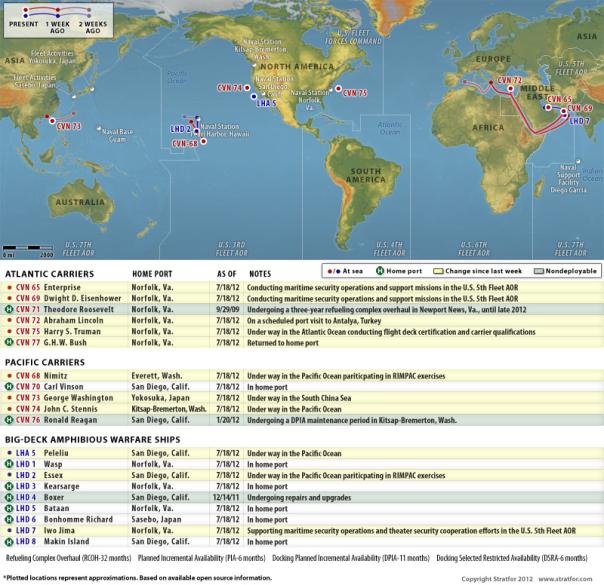Screen dimensions: 604x585
Task: Click the home port icon beside LHD 3
Action: point(9,486)
